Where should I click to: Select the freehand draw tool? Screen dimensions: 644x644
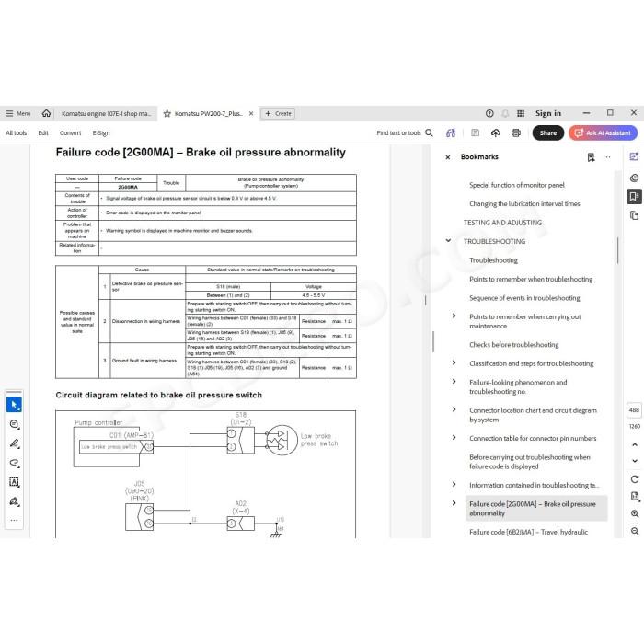[x=14, y=463]
